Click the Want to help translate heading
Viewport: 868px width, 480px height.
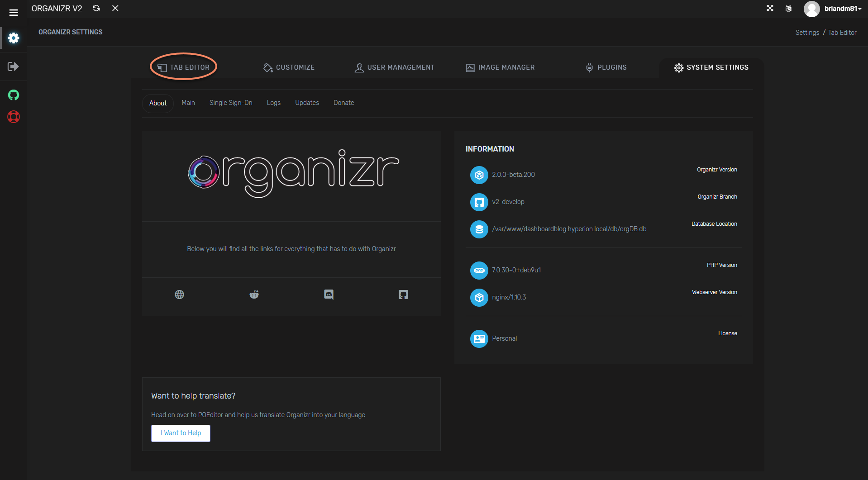pyautogui.click(x=193, y=396)
